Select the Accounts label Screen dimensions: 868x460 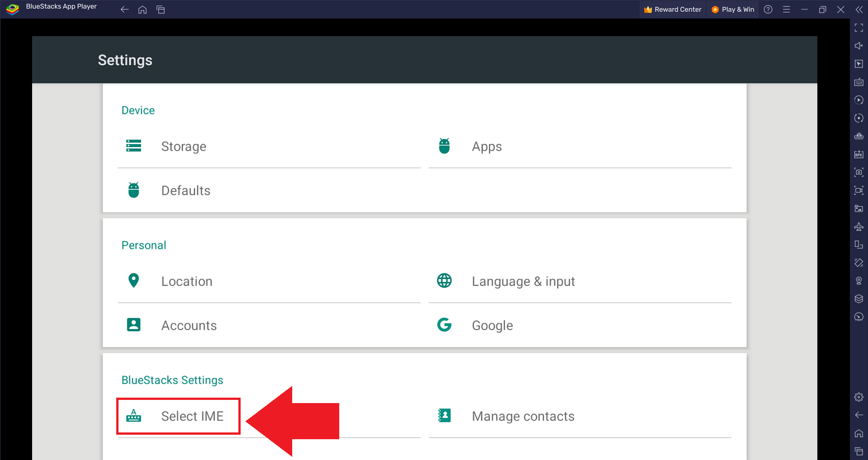(x=189, y=326)
